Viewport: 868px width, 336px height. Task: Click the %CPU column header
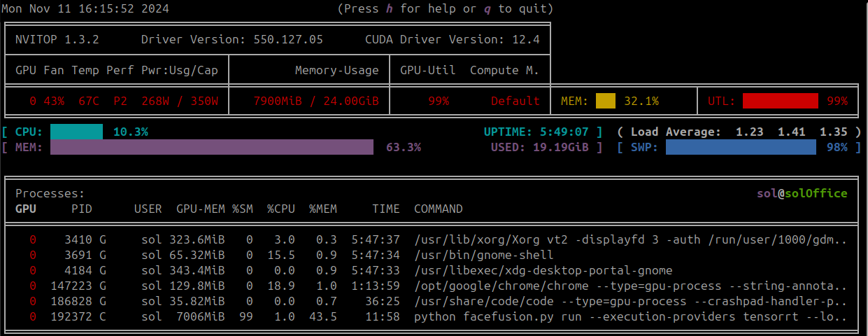[281, 209]
